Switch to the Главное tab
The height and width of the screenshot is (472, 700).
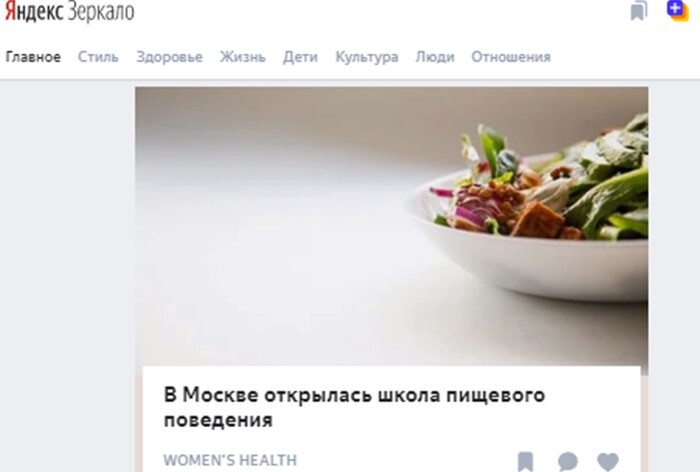tap(33, 57)
